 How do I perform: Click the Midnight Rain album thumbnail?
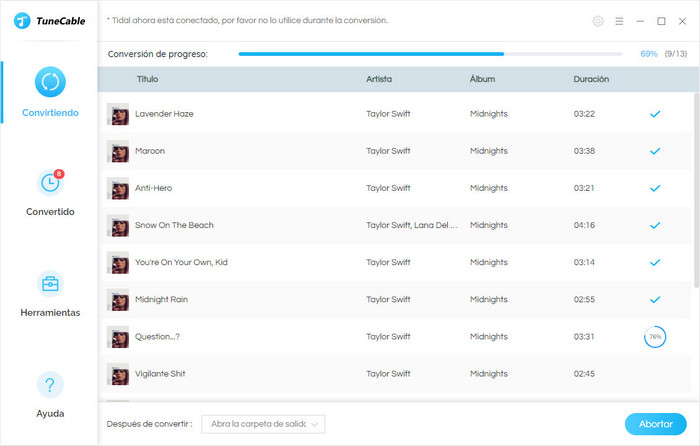[118, 300]
